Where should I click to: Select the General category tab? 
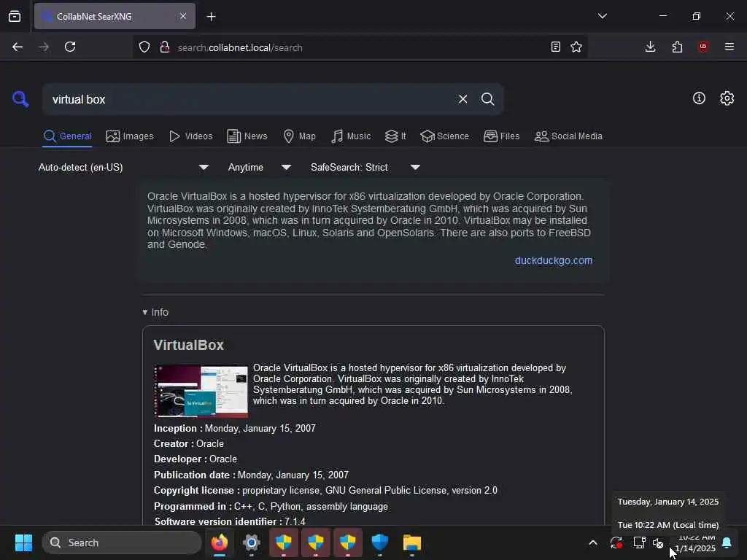pos(67,136)
